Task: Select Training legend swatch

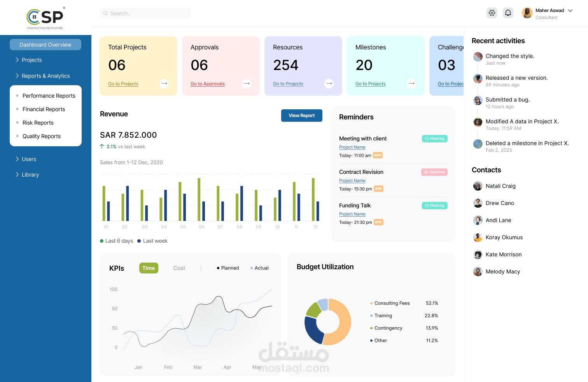Action: tap(371, 316)
